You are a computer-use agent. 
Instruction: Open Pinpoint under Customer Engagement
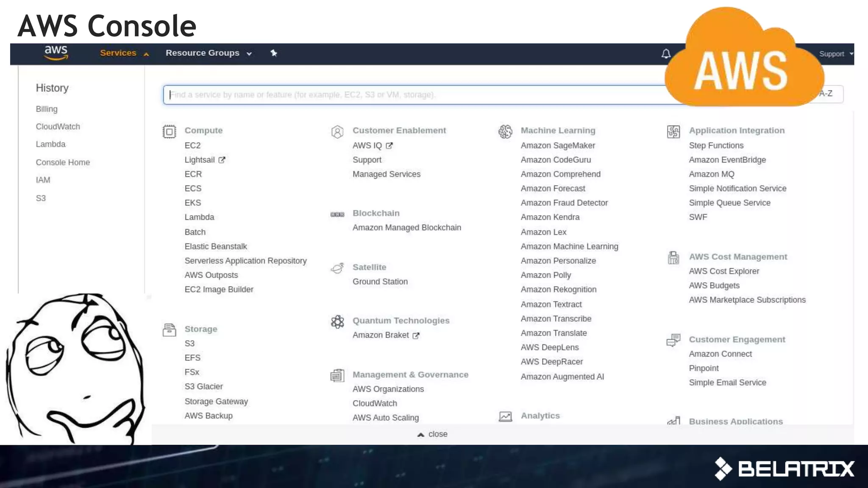coord(704,368)
